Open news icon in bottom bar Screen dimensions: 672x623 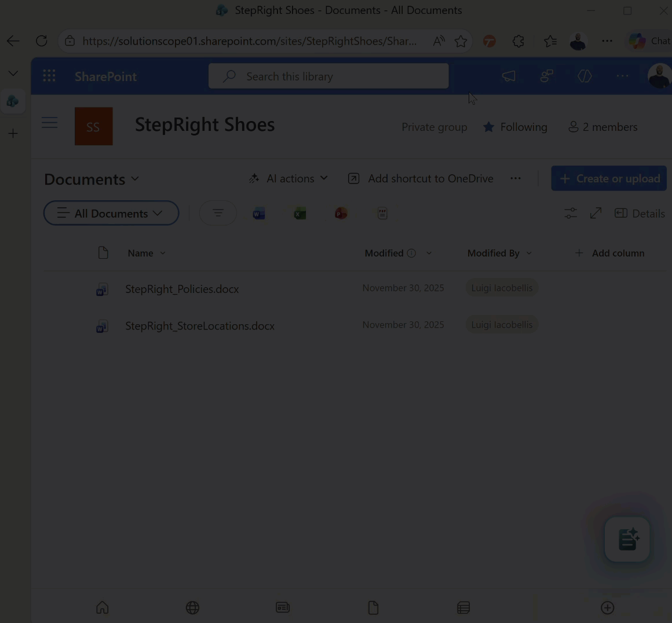click(x=283, y=607)
